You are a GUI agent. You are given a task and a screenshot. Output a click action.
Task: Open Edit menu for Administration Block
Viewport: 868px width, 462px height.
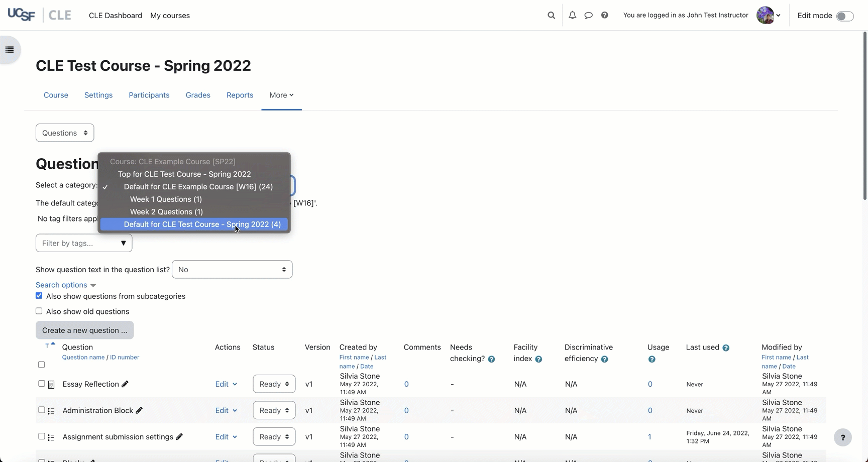226,410
